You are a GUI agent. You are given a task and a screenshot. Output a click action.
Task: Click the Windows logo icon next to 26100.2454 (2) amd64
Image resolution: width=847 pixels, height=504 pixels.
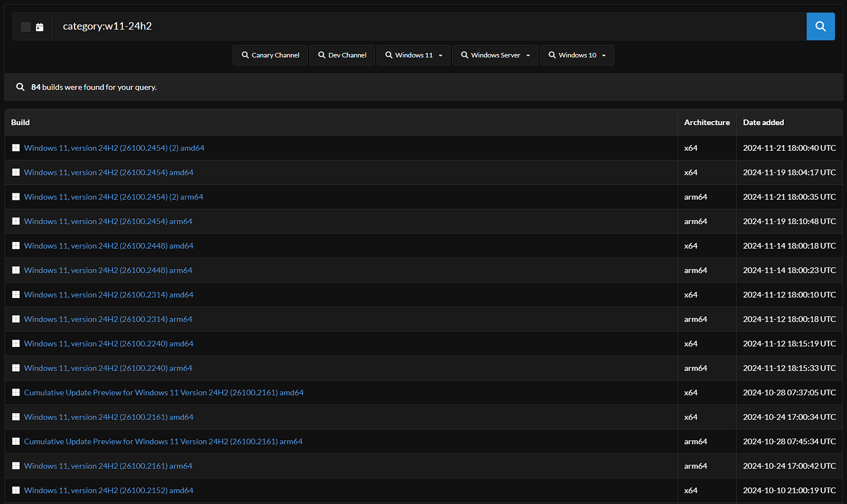click(x=16, y=148)
